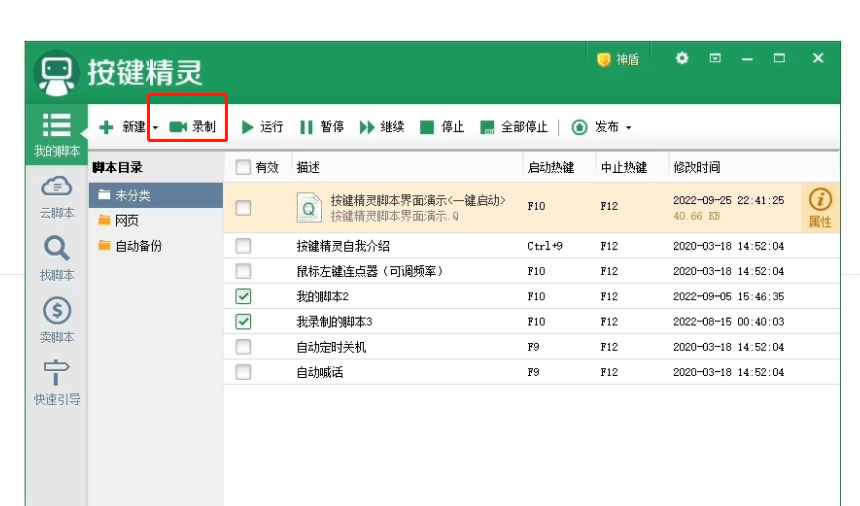The width and height of the screenshot is (860, 506).
Task: Click 新建 to create a script
Action: pyautogui.click(x=122, y=127)
